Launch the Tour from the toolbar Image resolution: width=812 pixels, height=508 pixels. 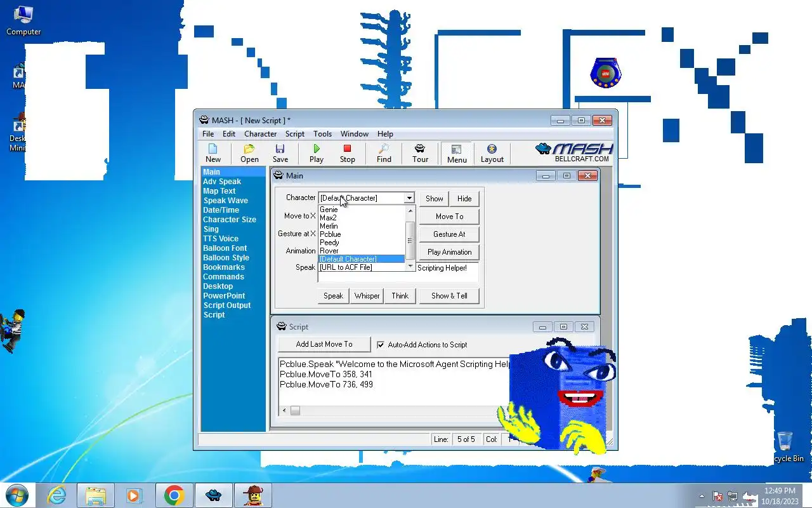(420, 153)
